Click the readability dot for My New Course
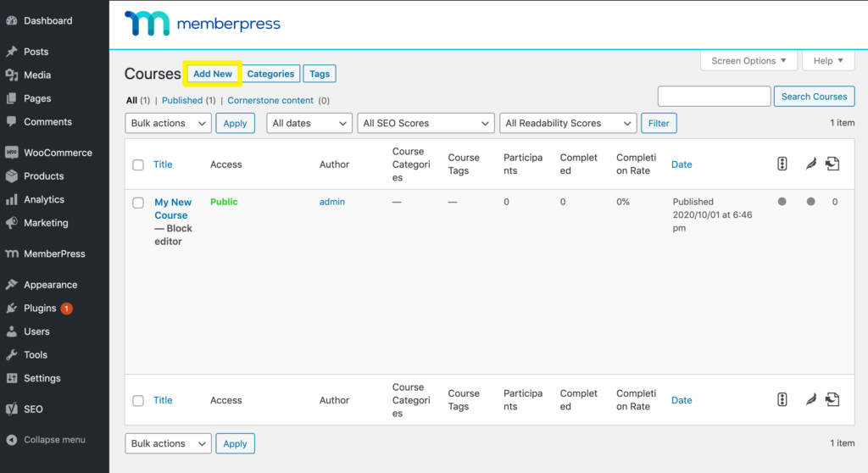The width and height of the screenshot is (868, 473). 811,202
